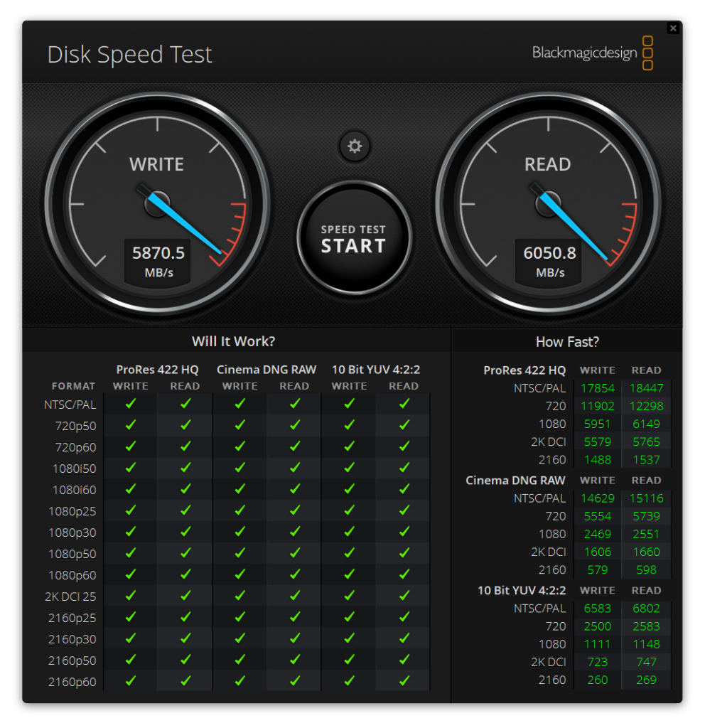Click ProRes 2160 read value 1537
Image resolution: width=705 pixels, height=728 pixels.
(646, 460)
